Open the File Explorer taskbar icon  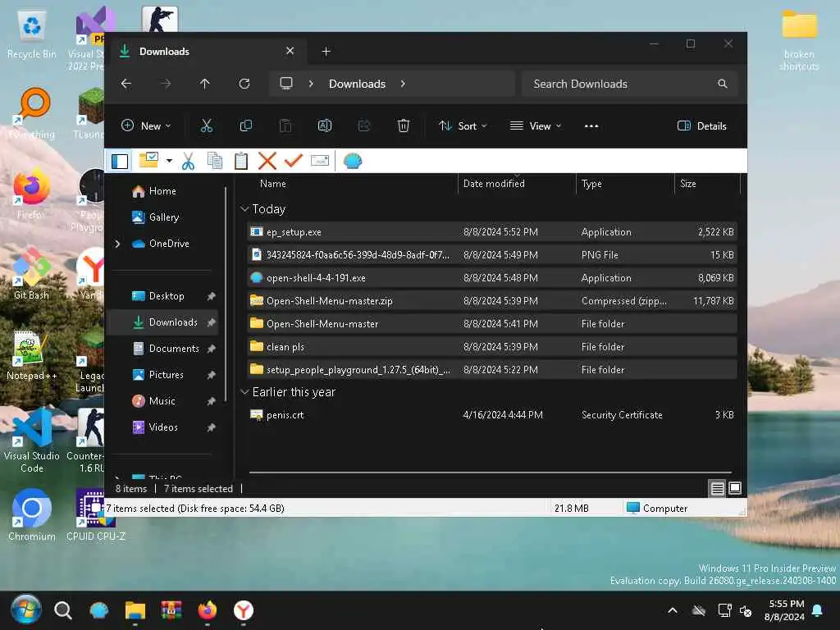[x=135, y=610]
